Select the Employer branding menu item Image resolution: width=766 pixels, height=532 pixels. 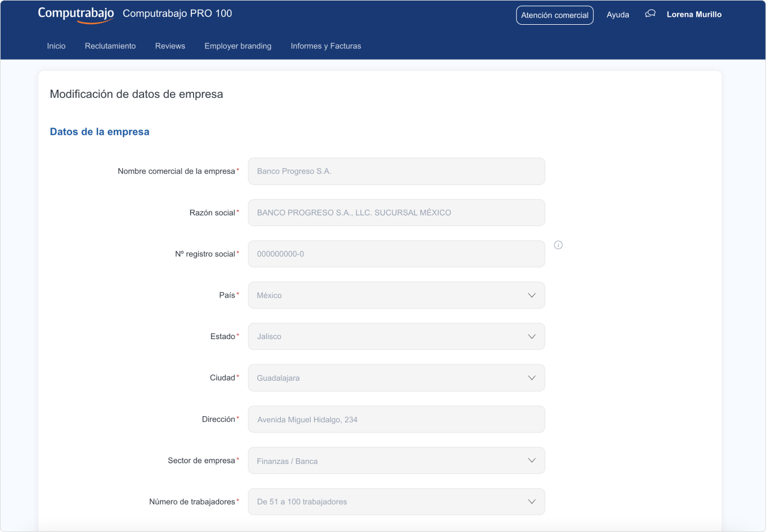pyautogui.click(x=238, y=46)
